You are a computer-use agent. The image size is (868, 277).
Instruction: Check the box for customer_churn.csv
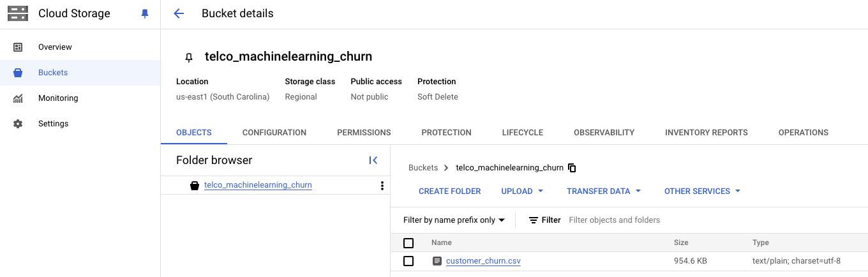coord(408,261)
